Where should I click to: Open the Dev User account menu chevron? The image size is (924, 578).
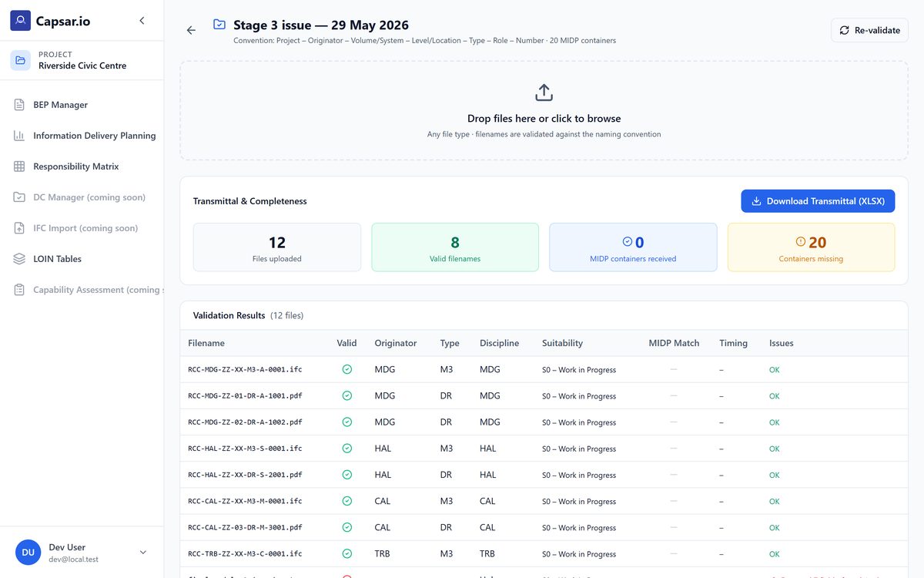pyautogui.click(x=142, y=552)
